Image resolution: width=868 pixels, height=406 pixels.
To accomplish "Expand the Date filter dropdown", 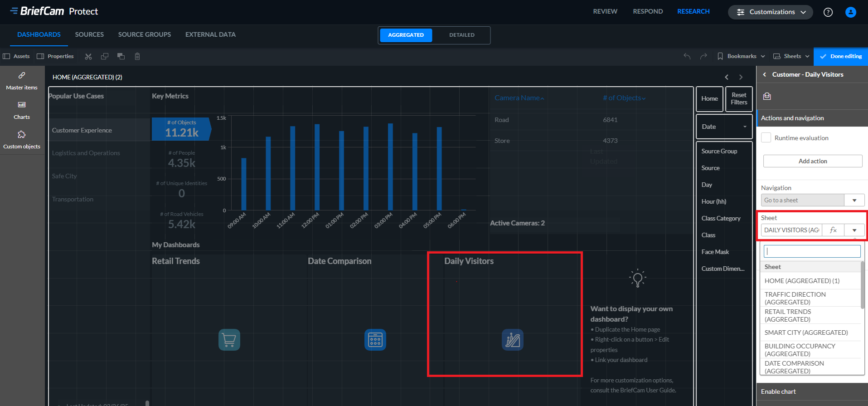I will tap(724, 127).
